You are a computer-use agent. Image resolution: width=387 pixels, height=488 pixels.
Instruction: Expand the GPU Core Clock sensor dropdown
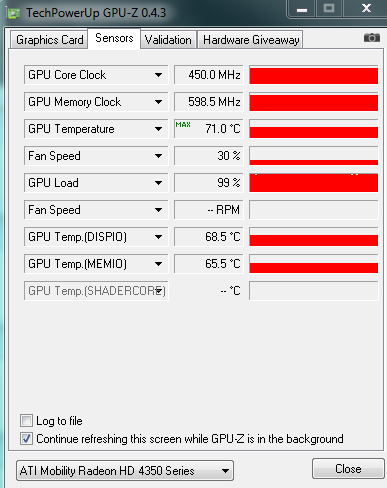coord(158,75)
